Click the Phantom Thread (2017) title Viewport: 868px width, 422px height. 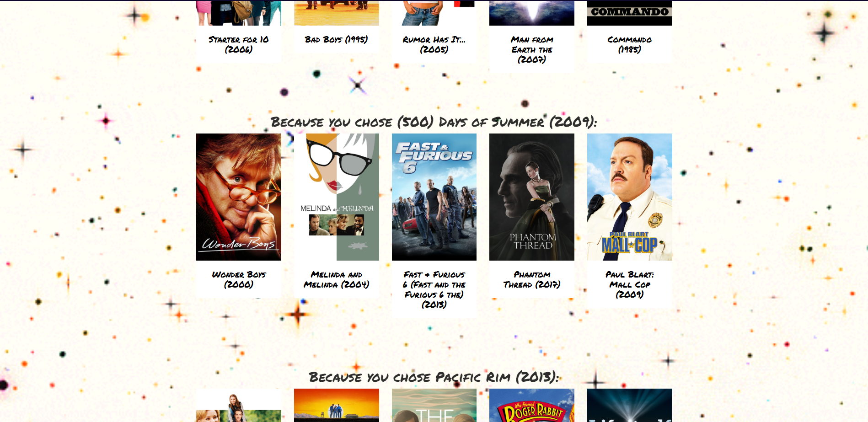[532, 279]
